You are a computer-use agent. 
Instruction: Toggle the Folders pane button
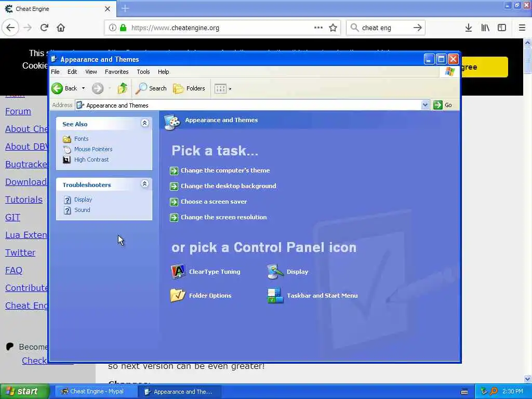click(x=189, y=88)
